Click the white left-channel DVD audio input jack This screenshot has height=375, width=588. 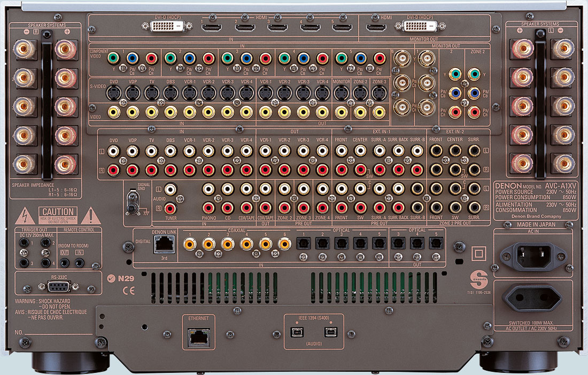pyautogui.click(x=114, y=151)
